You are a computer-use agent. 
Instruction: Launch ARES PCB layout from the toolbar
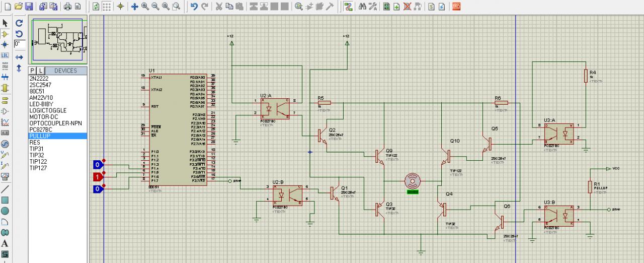tap(456, 7)
